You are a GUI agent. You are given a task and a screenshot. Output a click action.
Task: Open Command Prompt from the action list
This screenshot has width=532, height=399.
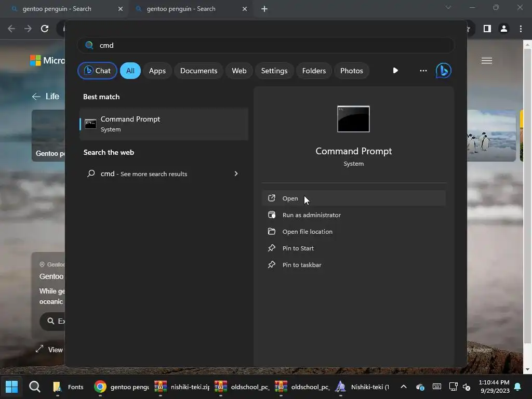[353, 198]
